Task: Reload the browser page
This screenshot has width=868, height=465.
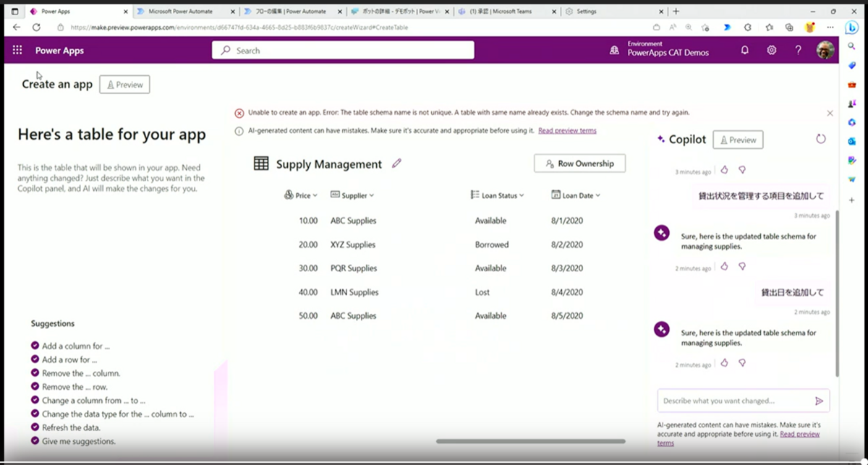Action: (x=36, y=27)
